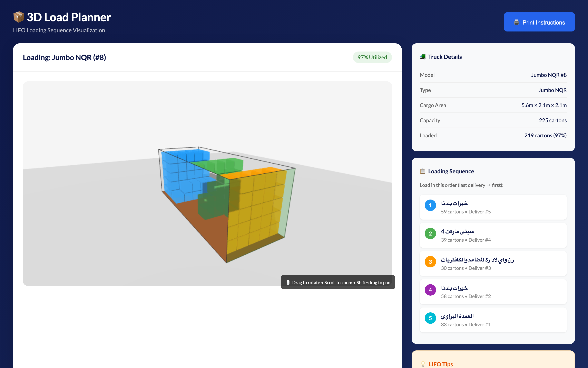Viewport: 588px width, 368px height.
Task: Click the clipboard icon beside Loading Sequence
Action: pos(423,171)
